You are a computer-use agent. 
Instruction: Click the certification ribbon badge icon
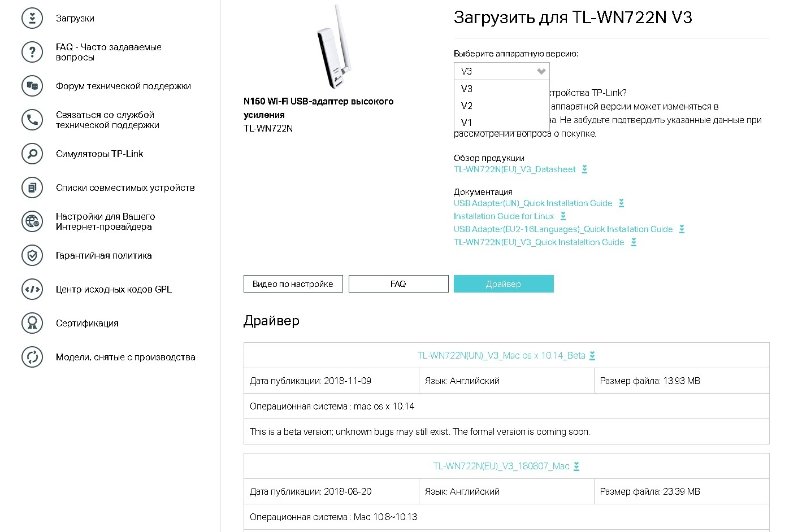(32, 323)
